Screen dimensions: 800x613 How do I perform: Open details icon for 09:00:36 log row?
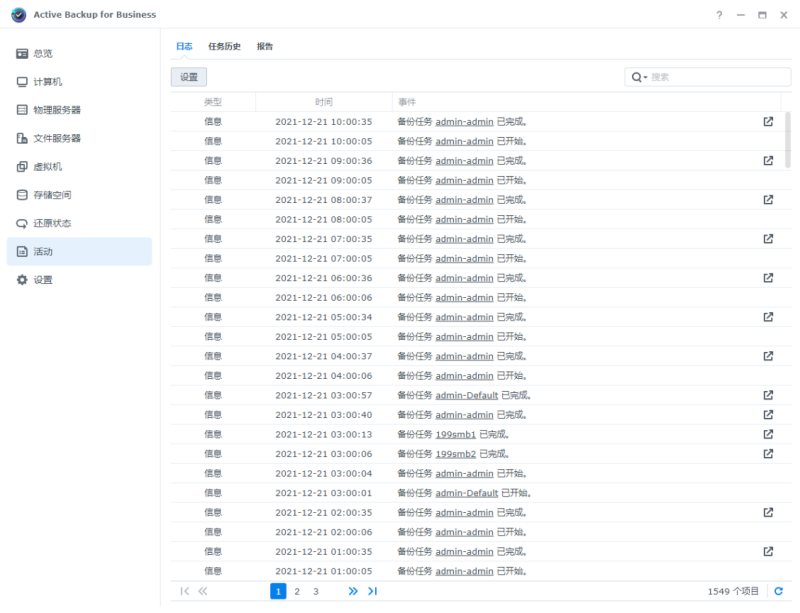click(x=768, y=161)
